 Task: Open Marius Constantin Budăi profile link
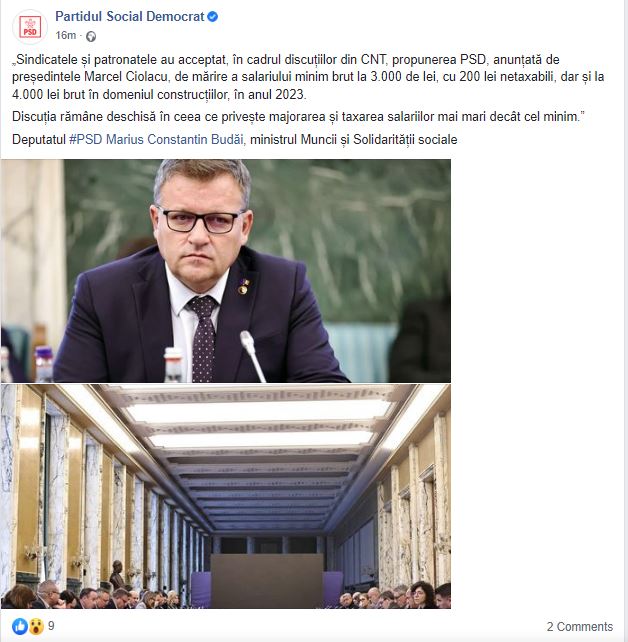175,140
